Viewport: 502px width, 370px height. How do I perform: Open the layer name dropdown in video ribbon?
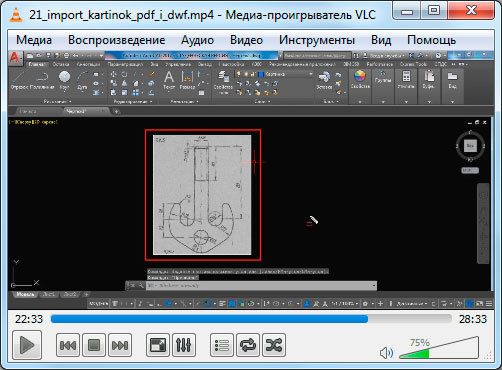311,74
